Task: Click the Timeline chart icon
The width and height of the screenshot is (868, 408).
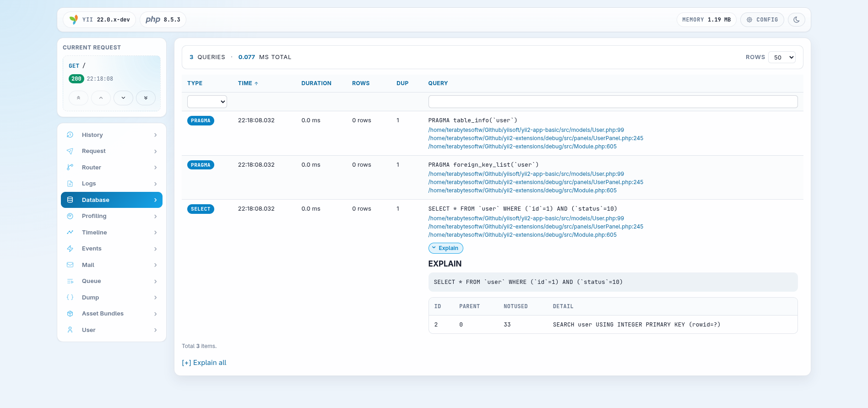Action: pos(70,232)
